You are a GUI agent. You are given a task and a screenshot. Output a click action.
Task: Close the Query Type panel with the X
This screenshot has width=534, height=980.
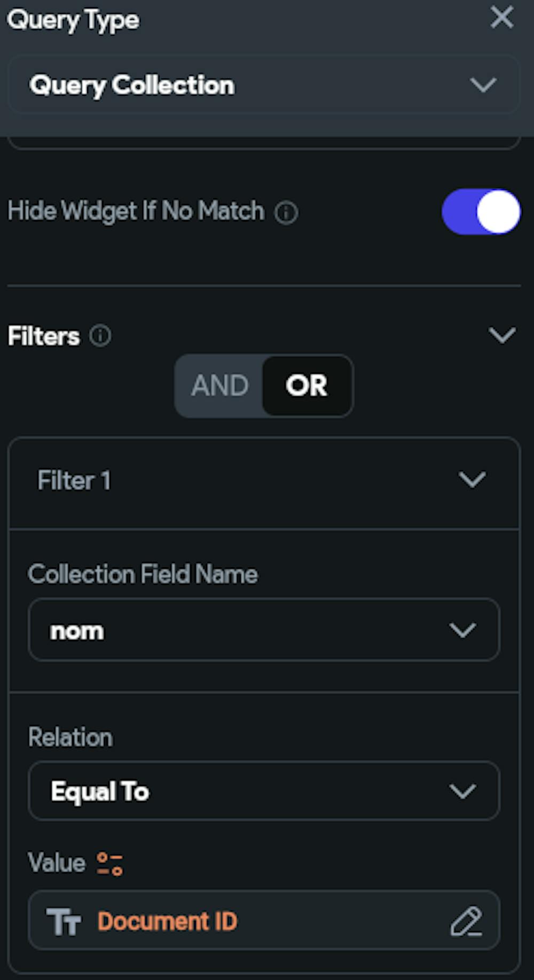point(501,18)
